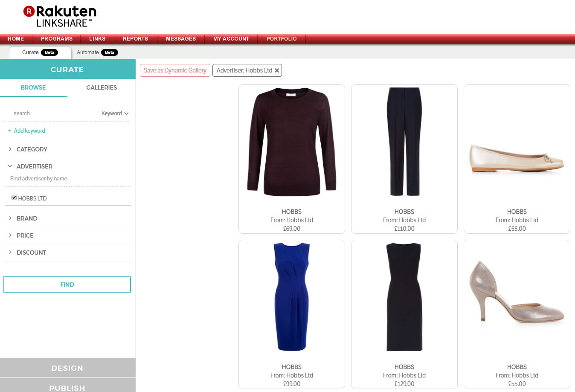Open the PROGRAMS menu

(57, 39)
